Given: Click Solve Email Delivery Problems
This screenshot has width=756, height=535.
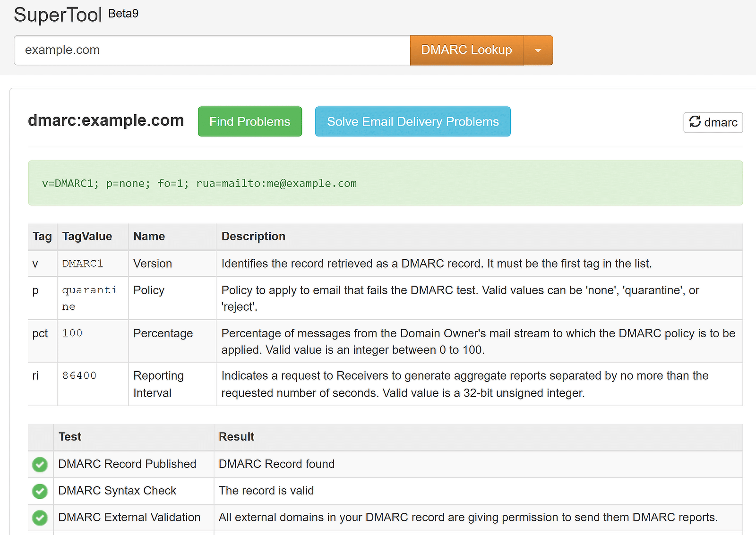Looking at the screenshot, I should [412, 121].
